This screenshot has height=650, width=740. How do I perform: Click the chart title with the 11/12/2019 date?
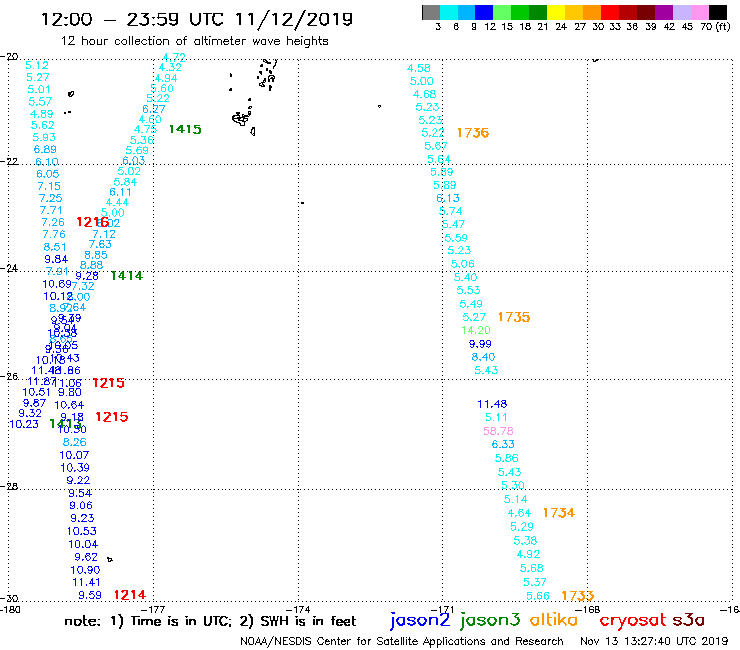197,19
